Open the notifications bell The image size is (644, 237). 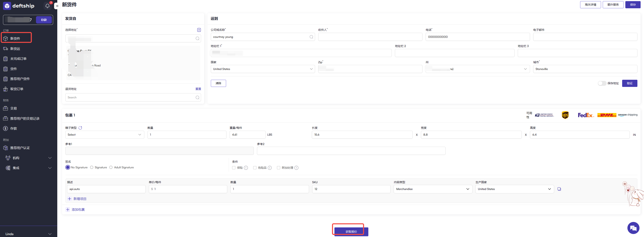click(47, 6)
